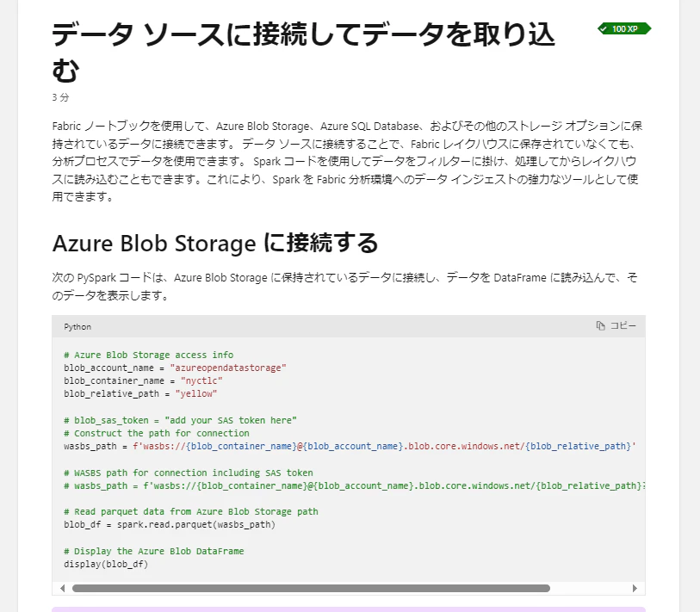Click the variable blob_account_name in its assignment line
The image size is (700, 612).
tap(108, 368)
